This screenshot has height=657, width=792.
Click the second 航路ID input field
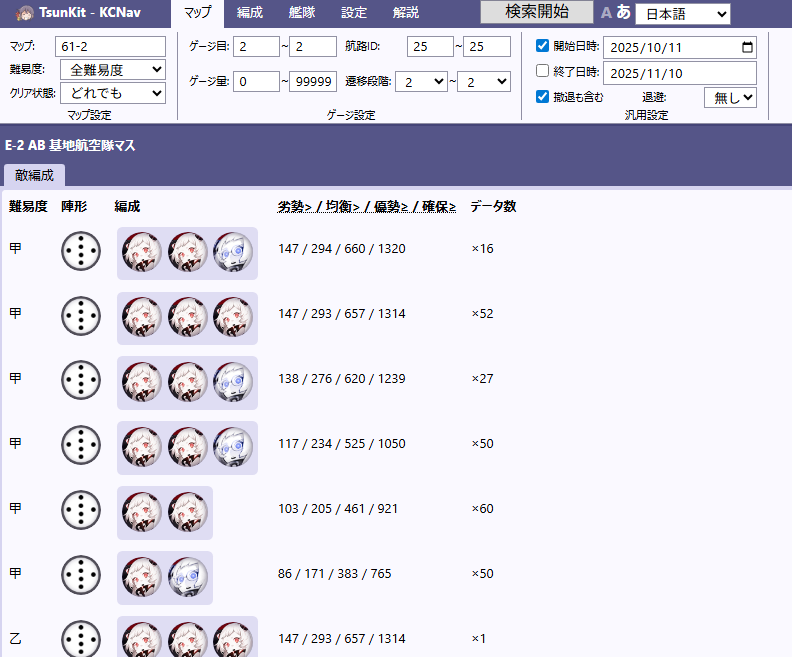coord(487,46)
